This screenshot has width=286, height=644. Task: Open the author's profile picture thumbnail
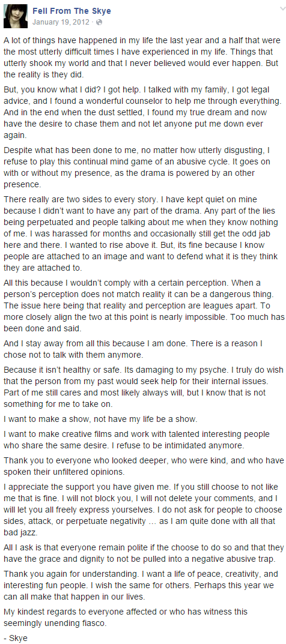coord(16,16)
